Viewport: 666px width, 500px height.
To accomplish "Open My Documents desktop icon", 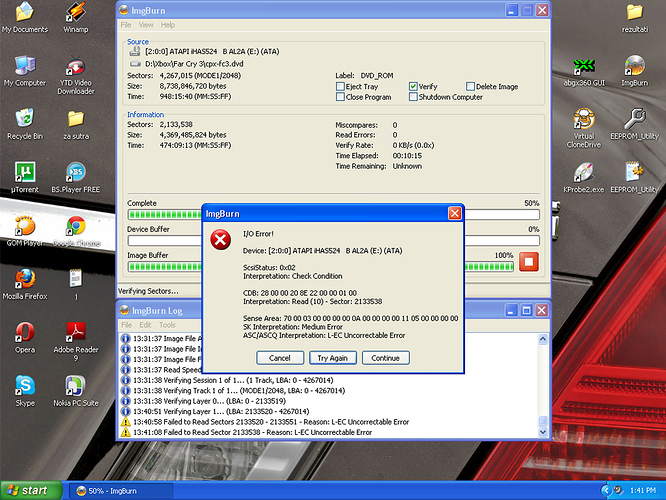I will [25, 17].
